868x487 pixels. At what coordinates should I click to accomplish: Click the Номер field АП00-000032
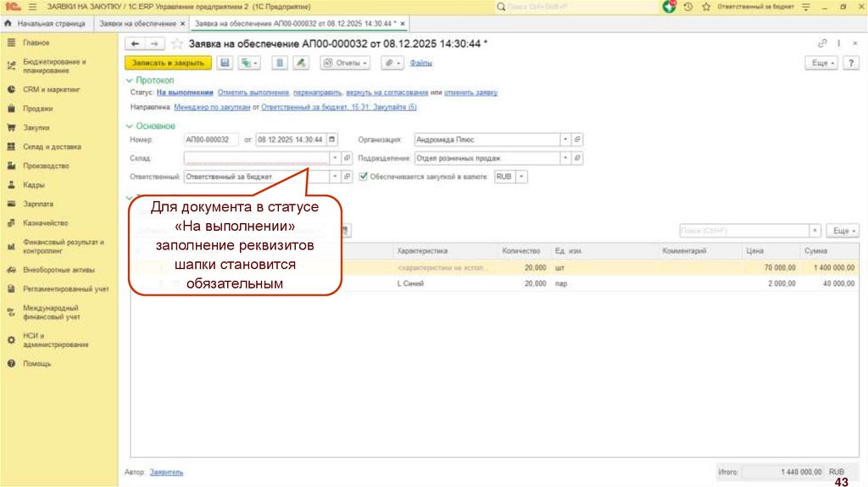pos(211,140)
